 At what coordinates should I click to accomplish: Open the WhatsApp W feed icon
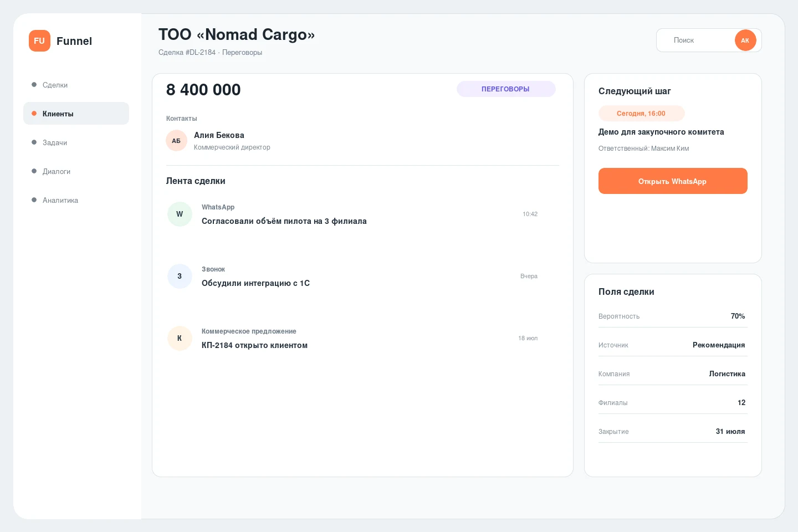point(180,214)
